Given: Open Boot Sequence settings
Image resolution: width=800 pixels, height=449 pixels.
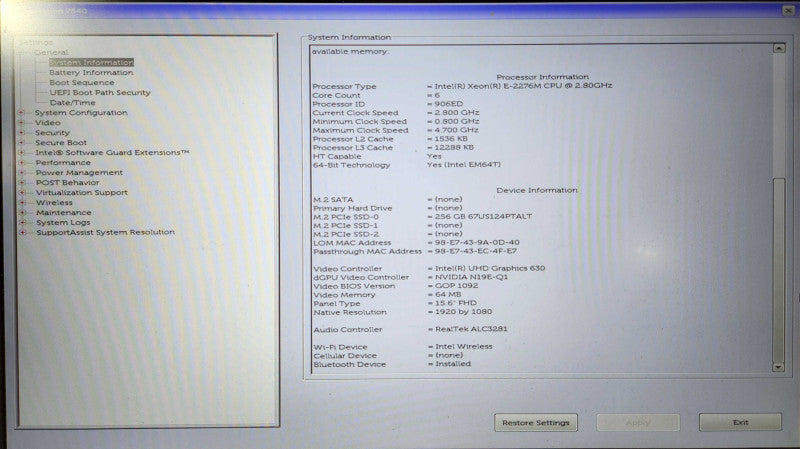Looking at the screenshot, I should [82, 83].
